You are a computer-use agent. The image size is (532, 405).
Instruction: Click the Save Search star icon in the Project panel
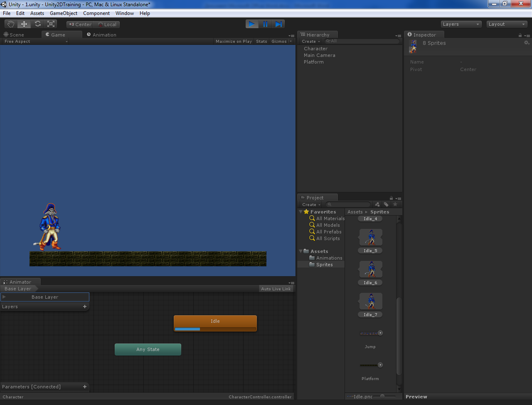[395, 204]
